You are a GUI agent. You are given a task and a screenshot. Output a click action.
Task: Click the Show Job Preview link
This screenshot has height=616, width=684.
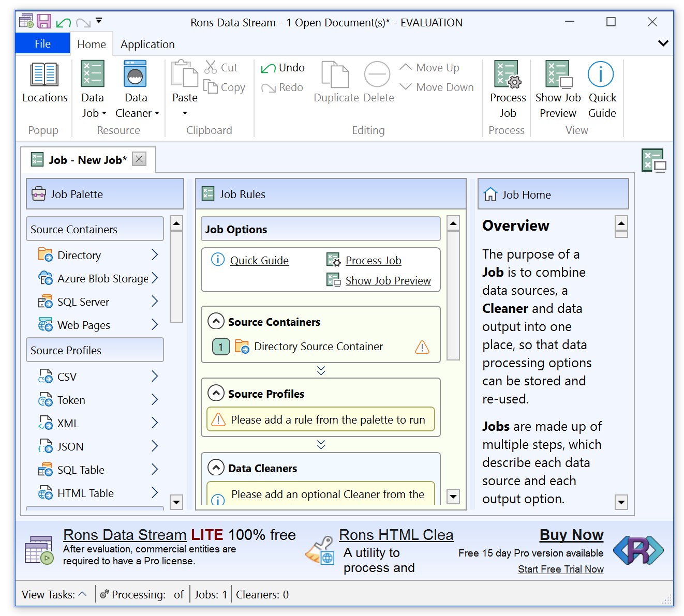[x=388, y=280]
